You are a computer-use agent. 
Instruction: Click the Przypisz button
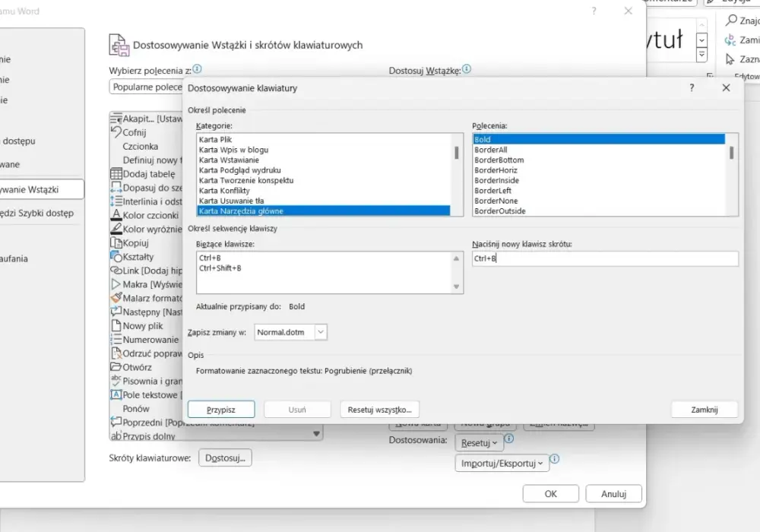221,410
